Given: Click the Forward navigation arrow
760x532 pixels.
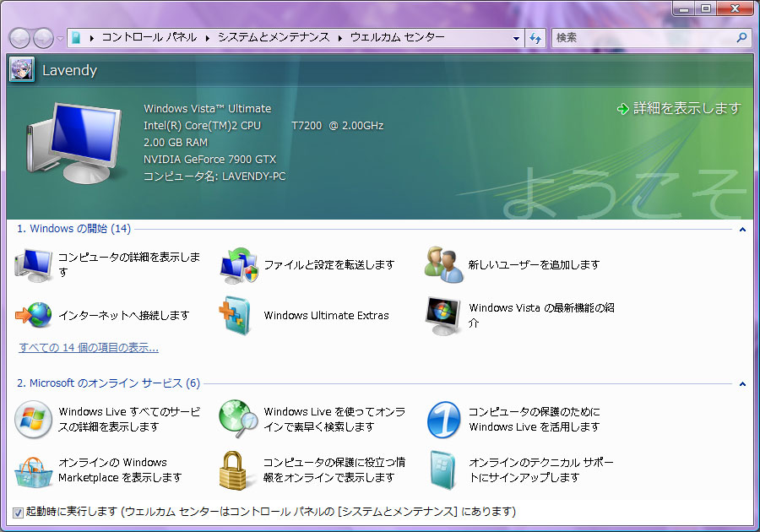Looking at the screenshot, I should [x=43, y=38].
